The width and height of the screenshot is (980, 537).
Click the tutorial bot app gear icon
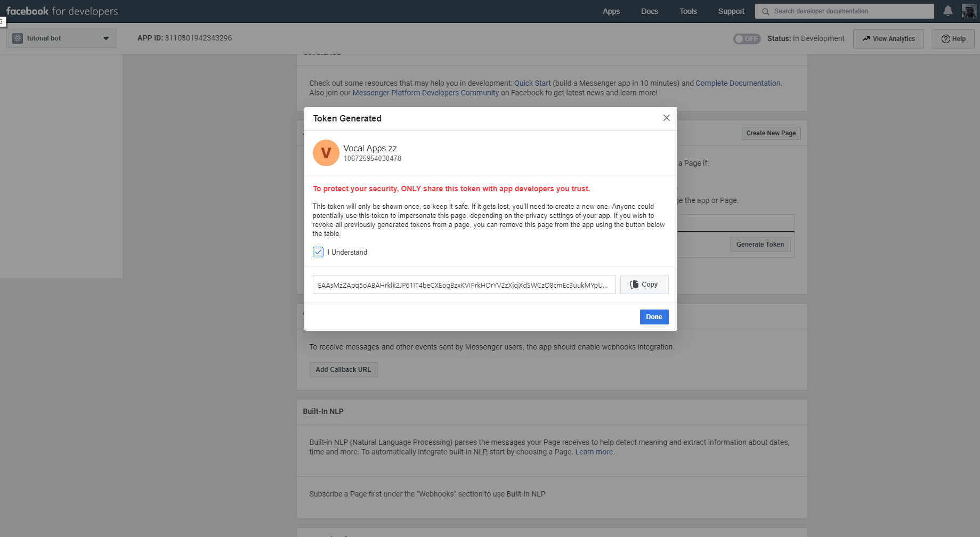(x=18, y=38)
